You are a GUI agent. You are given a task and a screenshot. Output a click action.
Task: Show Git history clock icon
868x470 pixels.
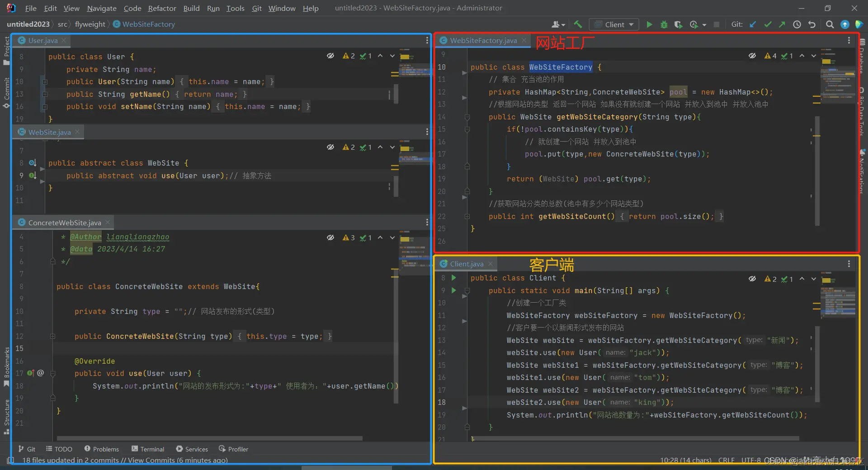point(797,24)
